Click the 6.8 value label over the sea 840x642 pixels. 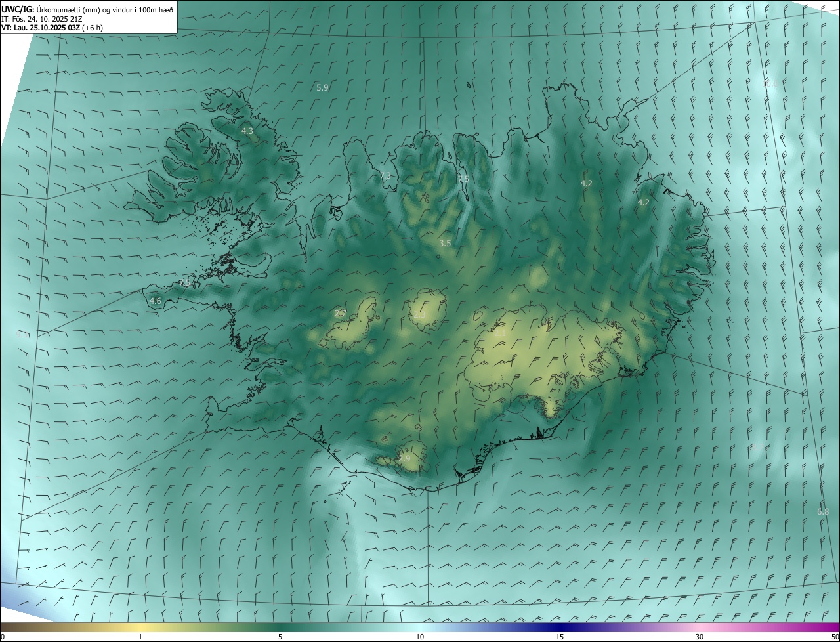tap(823, 511)
